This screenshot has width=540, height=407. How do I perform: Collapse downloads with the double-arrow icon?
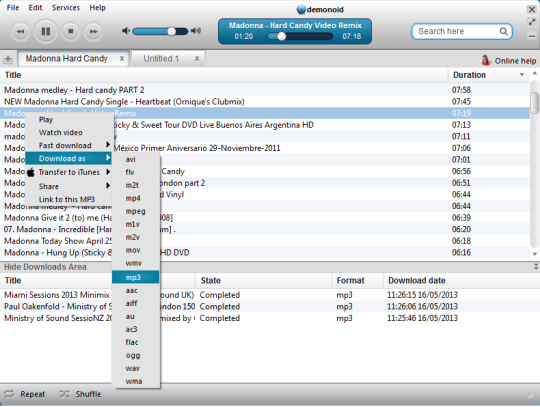tap(536, 267)
